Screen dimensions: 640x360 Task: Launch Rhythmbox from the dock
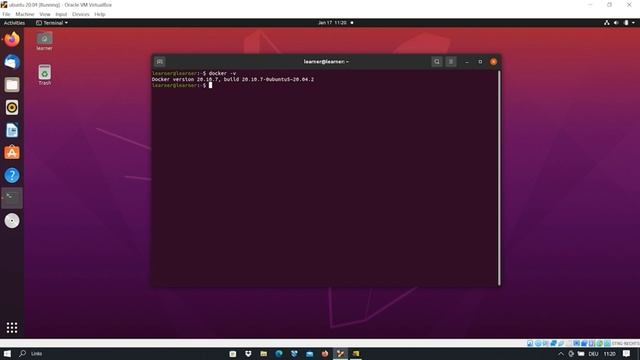tap(12, 107)
